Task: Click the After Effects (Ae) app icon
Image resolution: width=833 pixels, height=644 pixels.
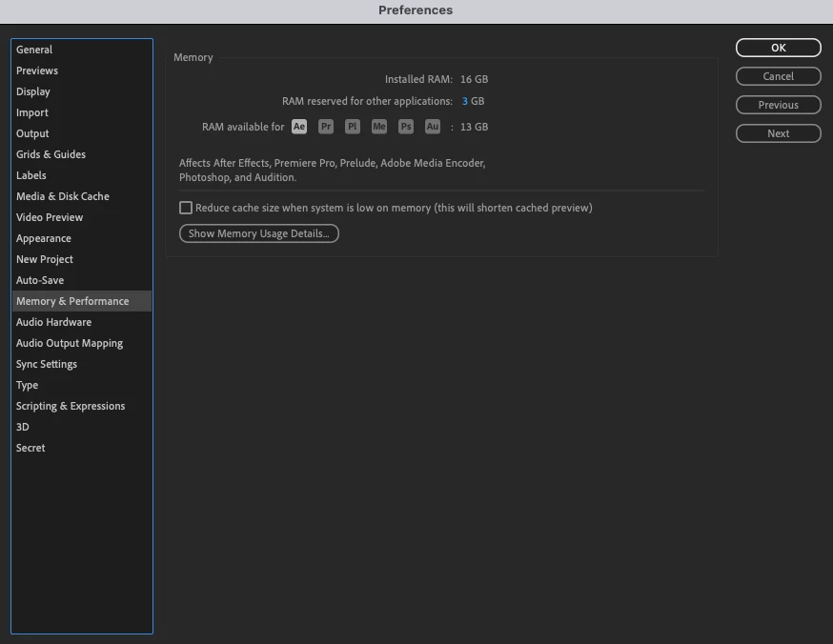Action: [299, 127]
